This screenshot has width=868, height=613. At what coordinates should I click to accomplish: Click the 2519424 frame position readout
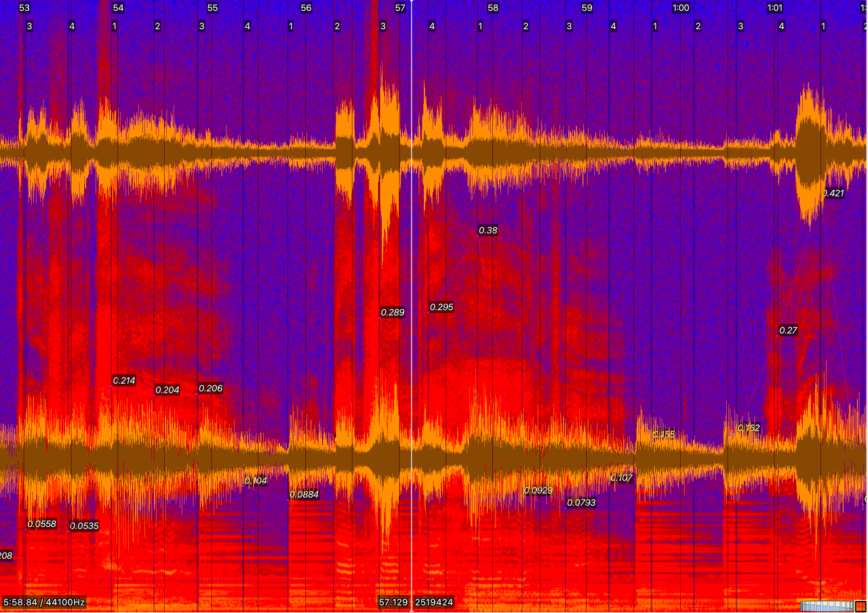coord(434,601)
